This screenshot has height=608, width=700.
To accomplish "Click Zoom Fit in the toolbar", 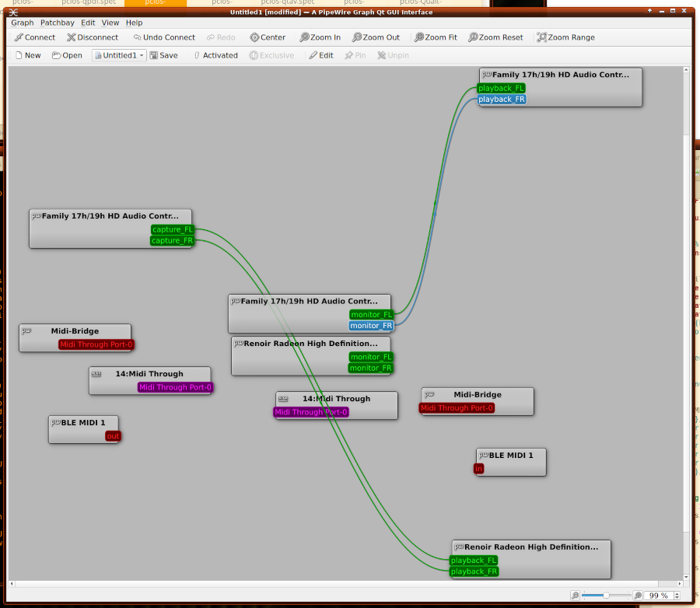I will coord(436,37).
